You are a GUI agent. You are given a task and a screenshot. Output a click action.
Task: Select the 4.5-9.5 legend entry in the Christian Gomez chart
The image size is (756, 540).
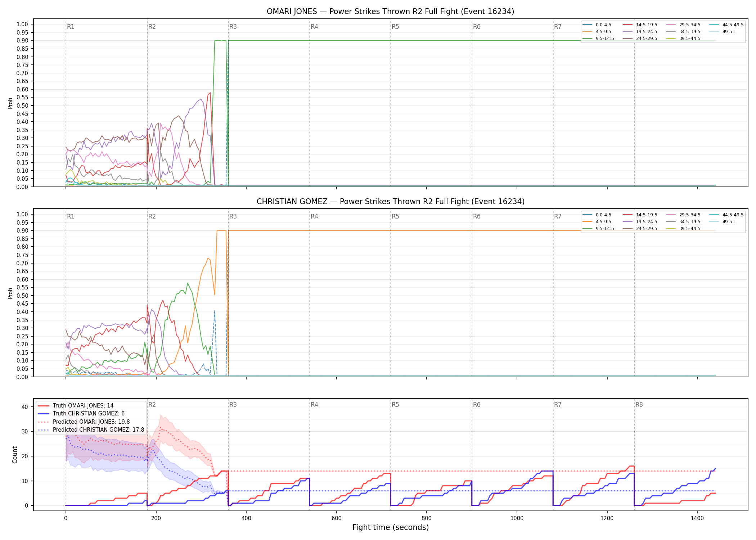tap(597, 222)
